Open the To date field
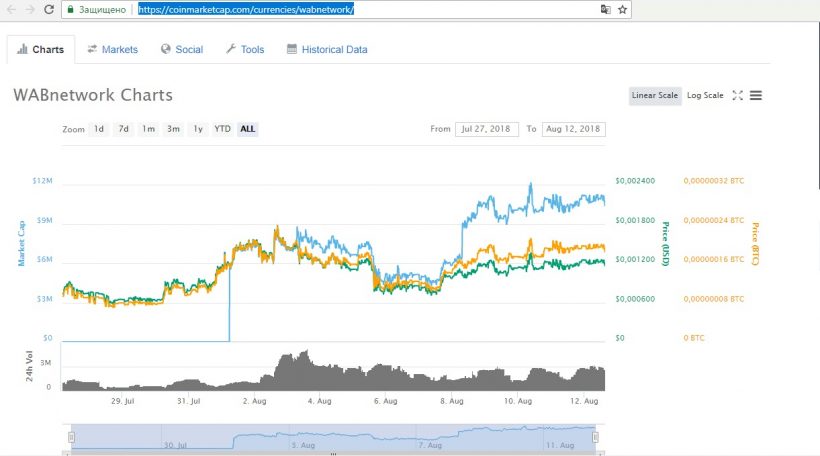 tap(573, 129)
